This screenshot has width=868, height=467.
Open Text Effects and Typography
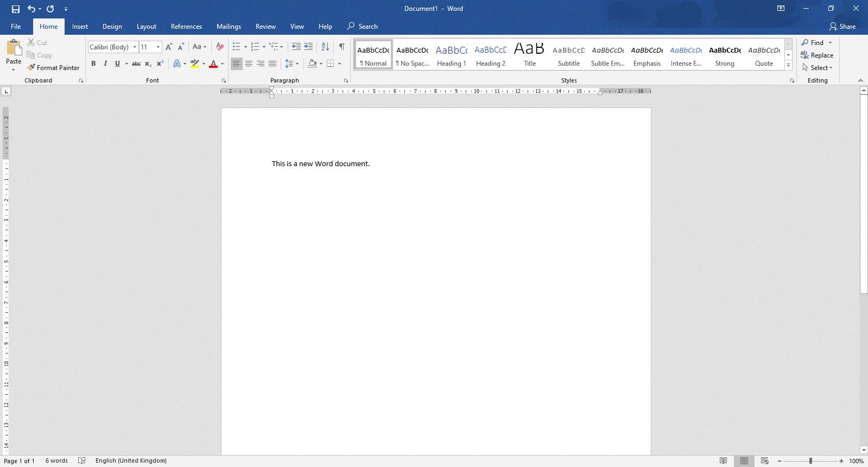[177, 64]
